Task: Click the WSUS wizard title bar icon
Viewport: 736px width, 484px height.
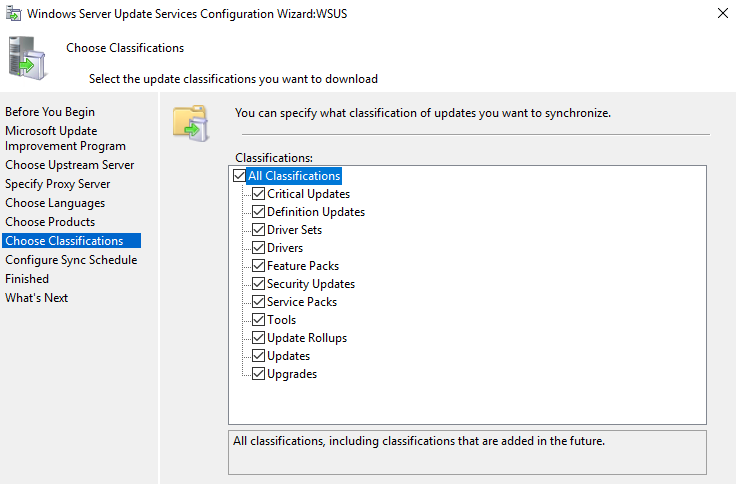Action: (13, 14)
